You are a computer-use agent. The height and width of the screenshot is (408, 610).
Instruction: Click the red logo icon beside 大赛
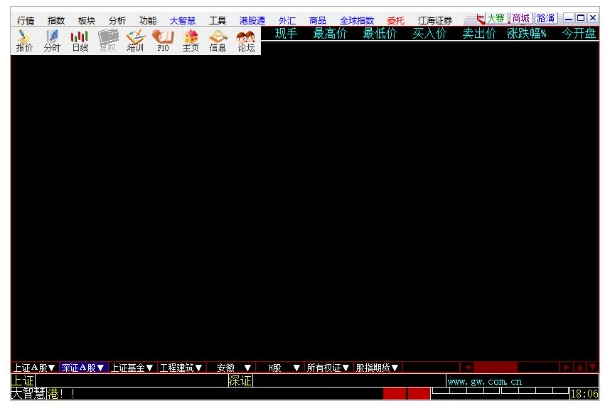coord(481,19)
